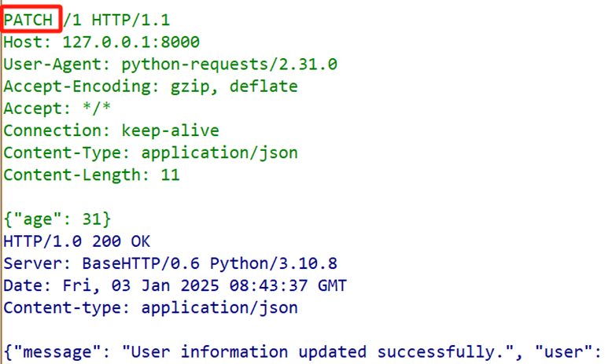Click the {"age": 31} request body
Screen dimensions: 612x364
coord(57,219)
